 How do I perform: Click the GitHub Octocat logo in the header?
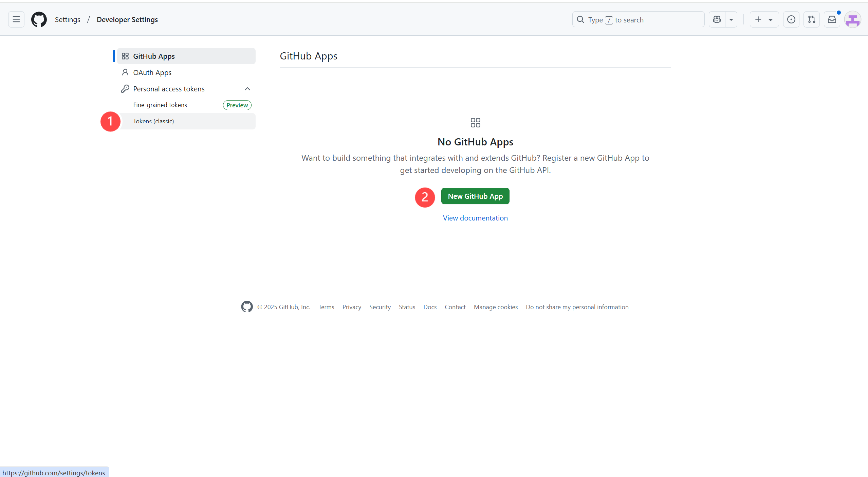39,19
